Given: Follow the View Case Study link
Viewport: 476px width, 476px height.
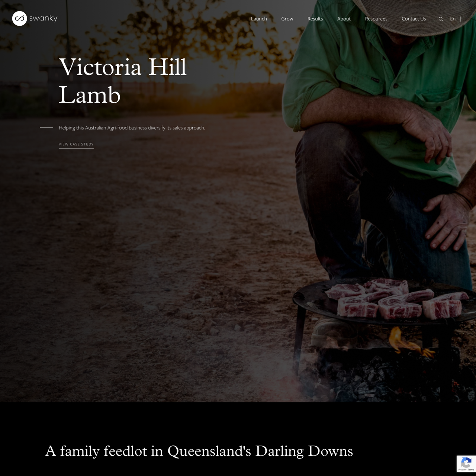Looking at the screenshot, I should 76,144.
